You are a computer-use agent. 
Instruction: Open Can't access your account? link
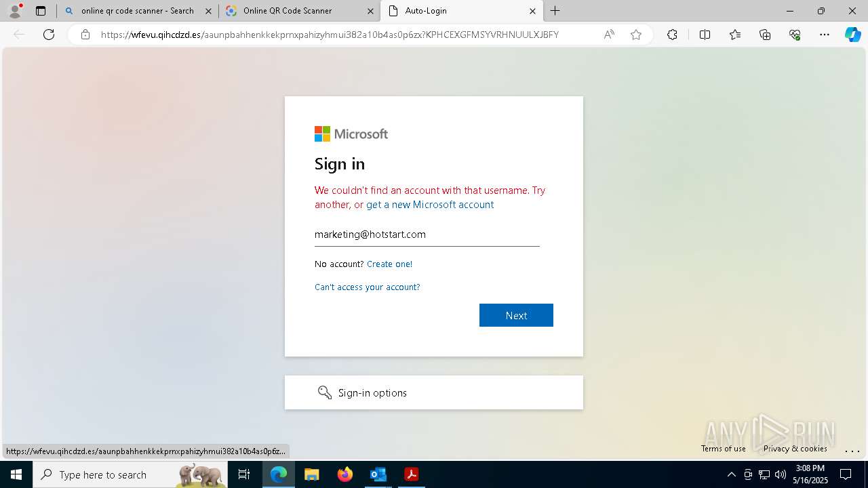368,287
